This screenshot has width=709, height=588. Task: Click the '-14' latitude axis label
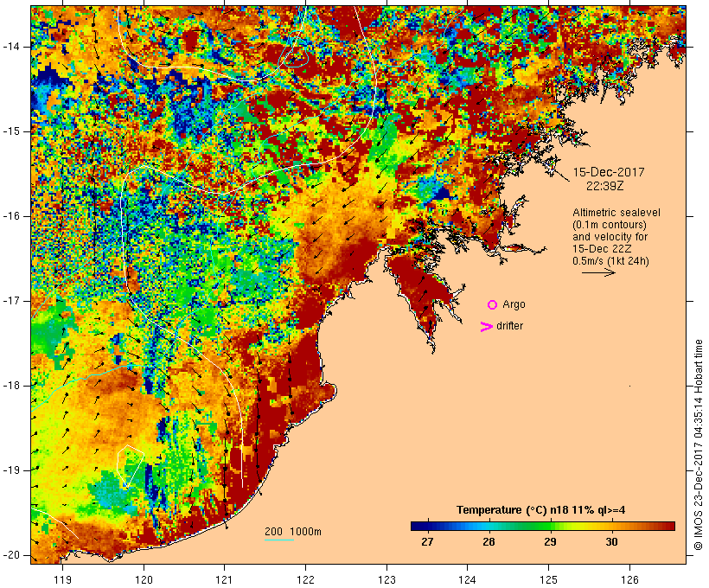(x=11, y=47)
